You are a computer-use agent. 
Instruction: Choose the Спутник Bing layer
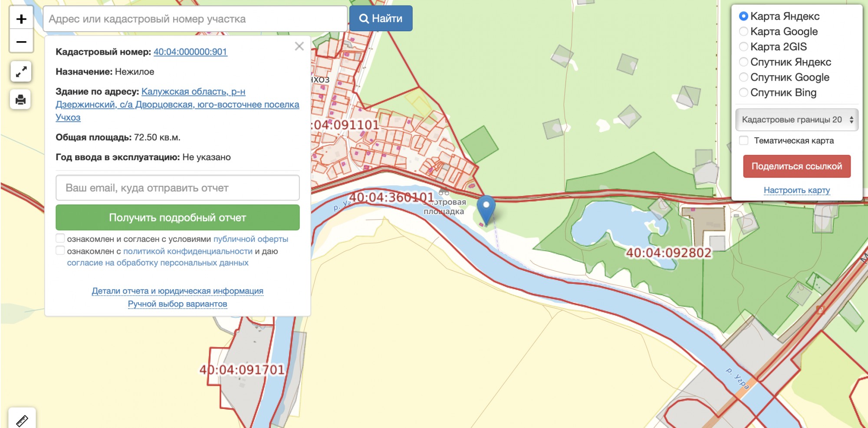click(x=743, y=92)
